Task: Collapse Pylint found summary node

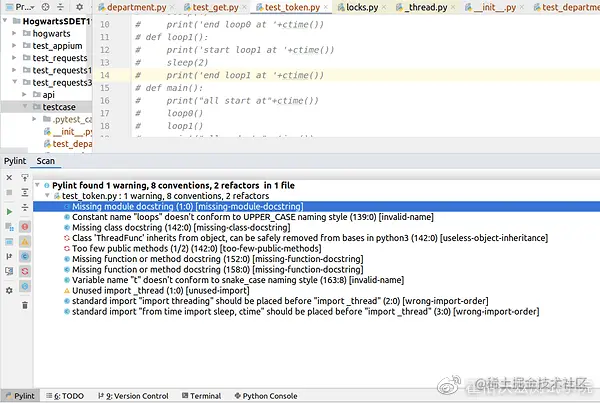Action: click(38, 185)
